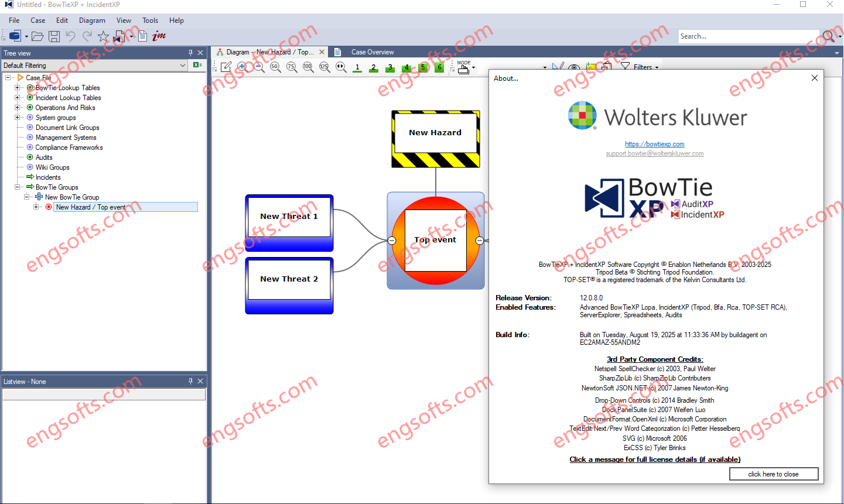Close the Listview panel
Screen dimensions: 844x504
(x=200, y=381)
